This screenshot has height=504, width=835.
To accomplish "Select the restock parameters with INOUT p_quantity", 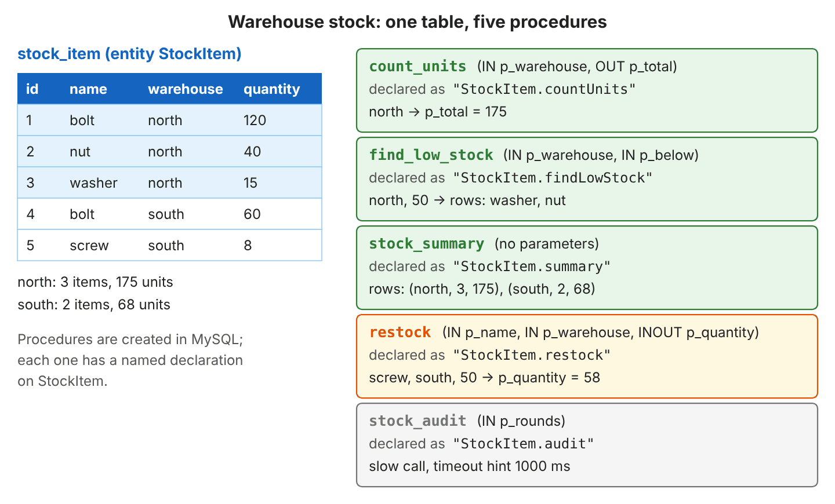I will [601, 333].
